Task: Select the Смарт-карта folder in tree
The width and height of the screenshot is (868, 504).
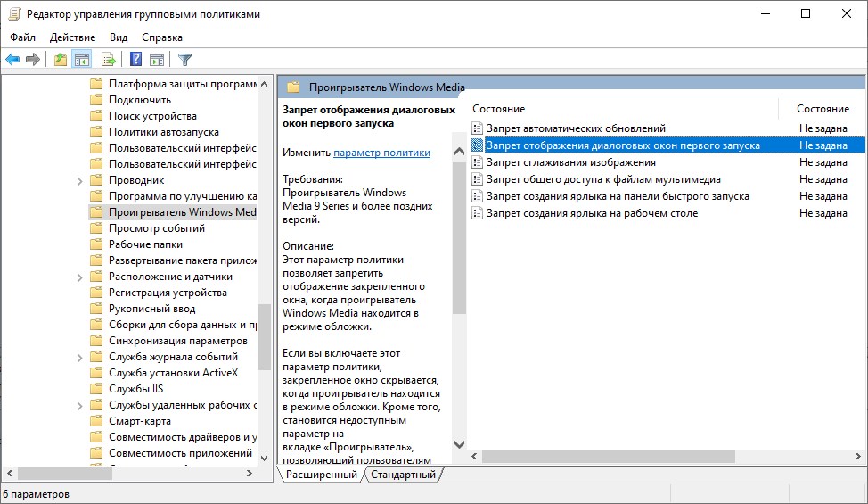Action: [x=139, y=421]
